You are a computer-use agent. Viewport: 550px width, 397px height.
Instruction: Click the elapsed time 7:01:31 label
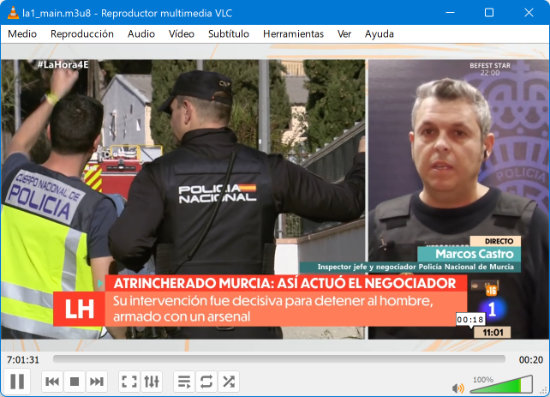[23, 360]
